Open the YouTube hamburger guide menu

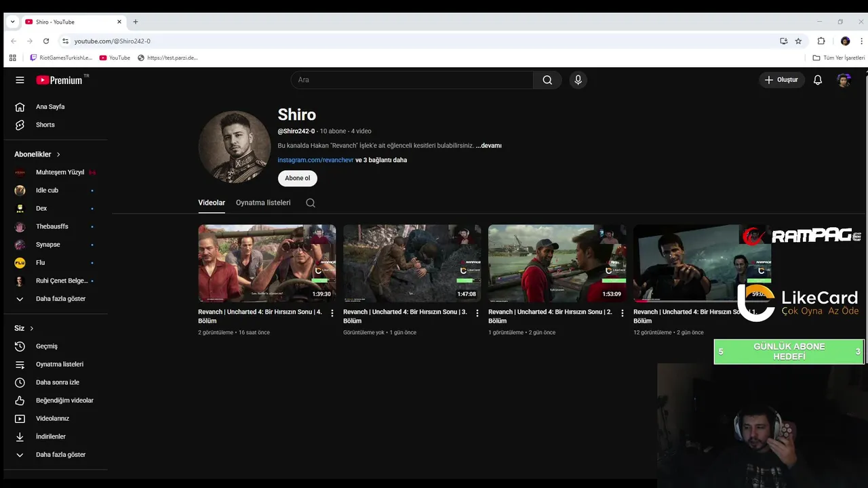click(20, 80)
